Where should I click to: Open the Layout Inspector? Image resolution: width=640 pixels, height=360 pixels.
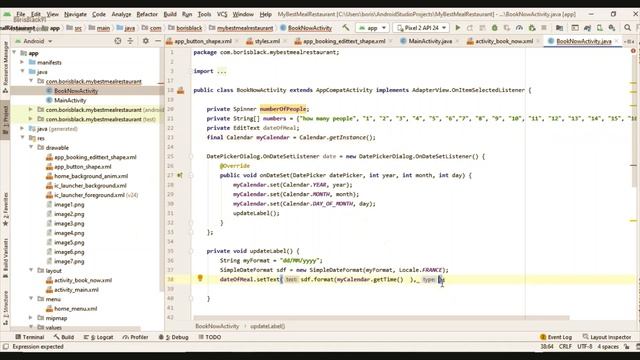tap(607, 337)
